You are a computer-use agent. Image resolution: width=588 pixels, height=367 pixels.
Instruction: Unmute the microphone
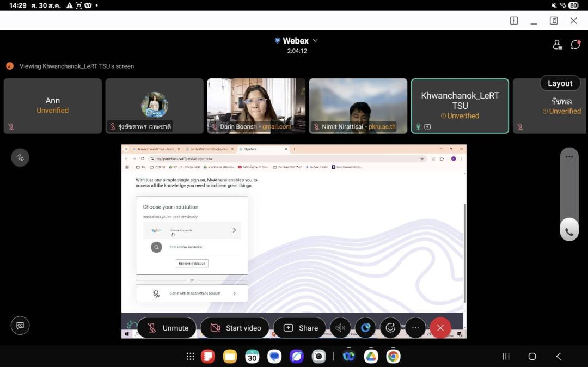tap(167, 328)
